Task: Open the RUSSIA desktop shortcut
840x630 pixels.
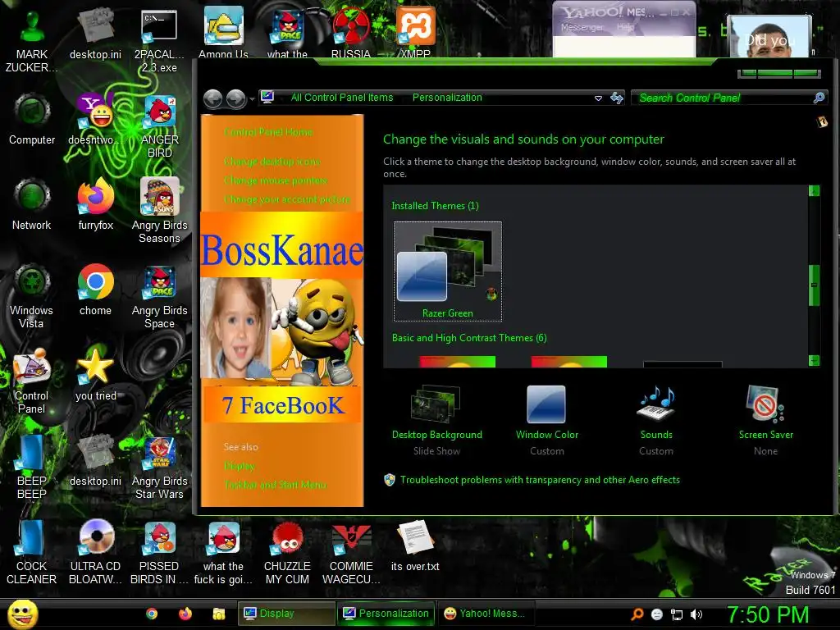Action: (351, 32)
